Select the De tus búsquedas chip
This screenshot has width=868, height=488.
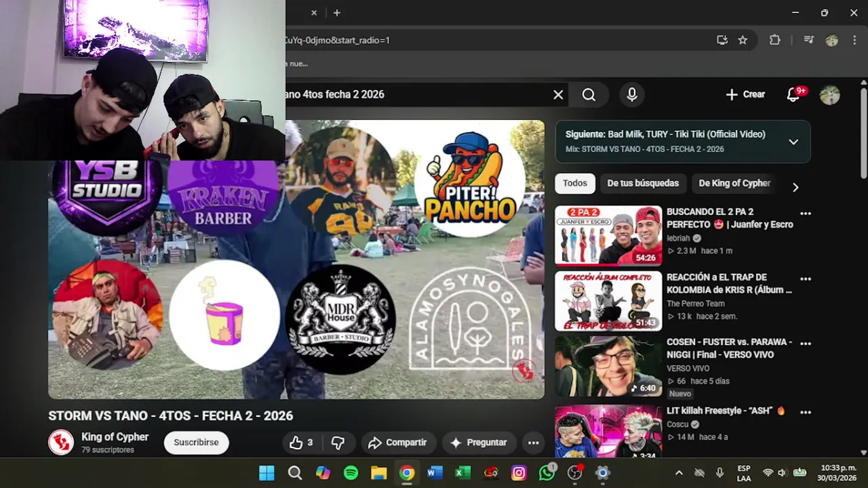(643, 183)
